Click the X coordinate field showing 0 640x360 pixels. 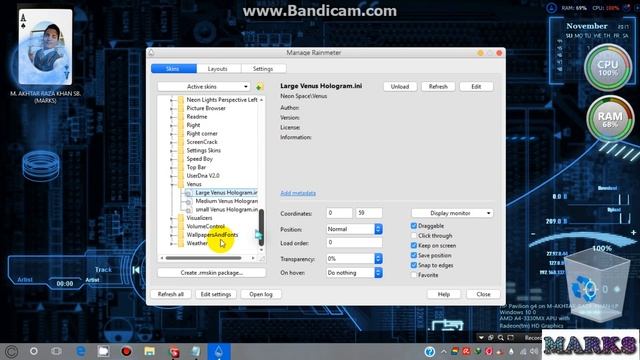(339, 213)
